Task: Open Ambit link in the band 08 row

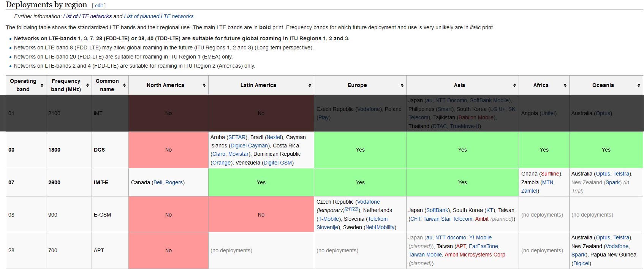Action: click(482, 219)
